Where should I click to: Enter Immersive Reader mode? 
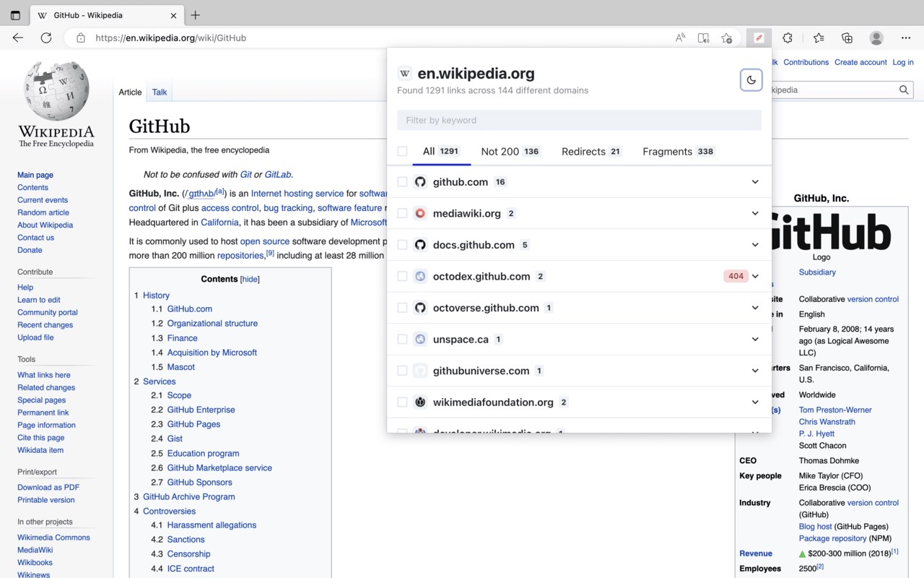tap(703, 38)
